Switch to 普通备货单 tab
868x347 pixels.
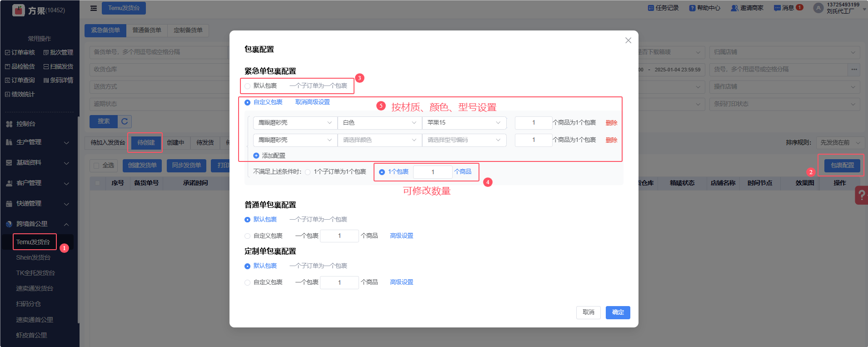[x=147, y=30]
